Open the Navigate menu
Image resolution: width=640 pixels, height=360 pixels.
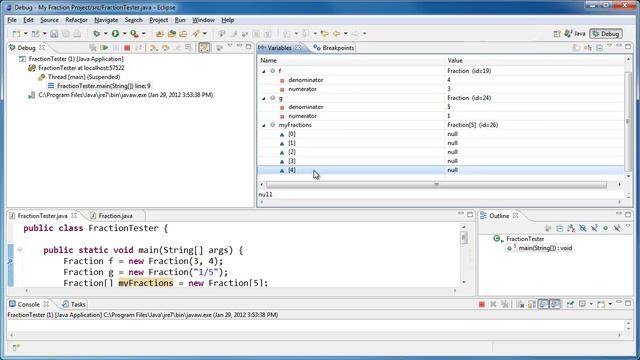pos(106,20)
